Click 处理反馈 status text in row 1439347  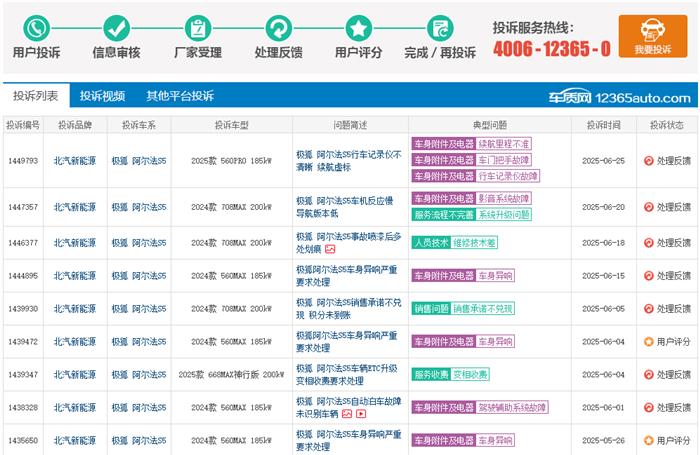(674, 375)
